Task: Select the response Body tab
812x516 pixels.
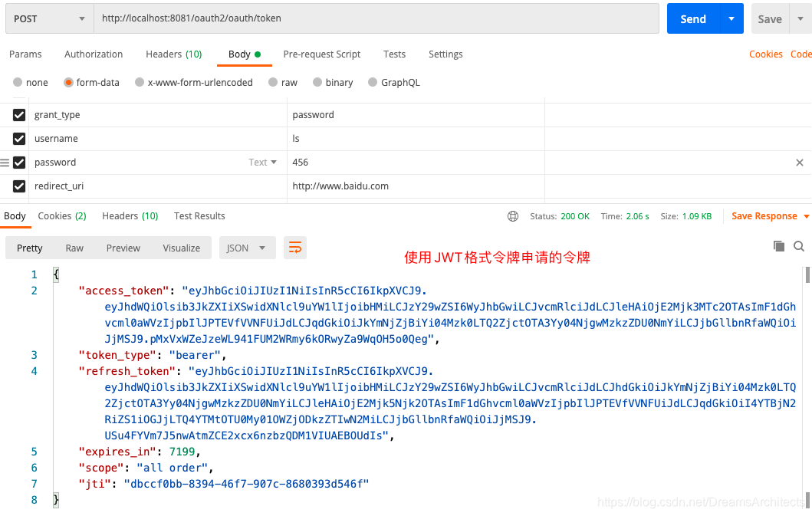Action: tap(15, 216)
